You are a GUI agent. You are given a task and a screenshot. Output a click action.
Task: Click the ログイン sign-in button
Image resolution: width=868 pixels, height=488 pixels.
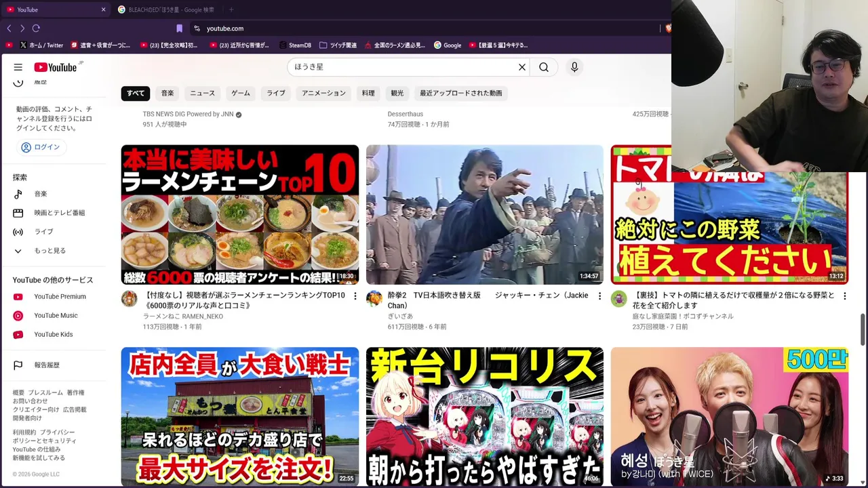(41, 147)
